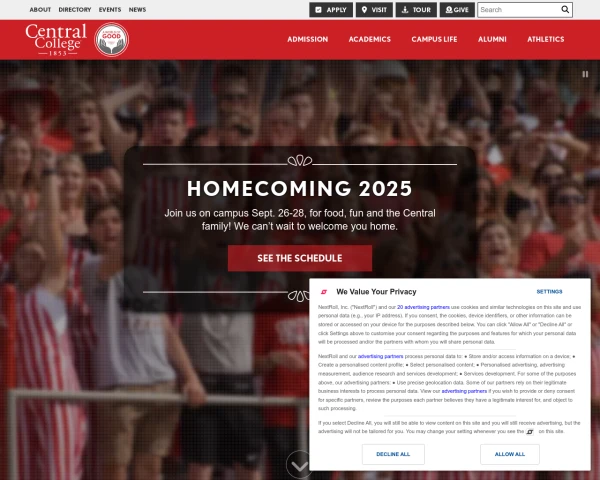Viewport: 600px width, 480px height.
Task: Click the NextRoll logo in privacy dialog
Action: pyautogui.click(x=324, y=292)
